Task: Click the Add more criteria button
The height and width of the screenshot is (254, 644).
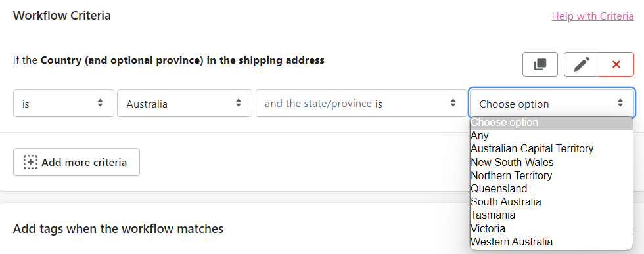Action: coord(76,163)
